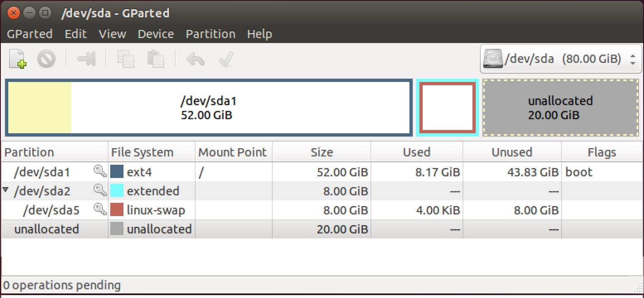Click the 43.83 GiB unused value
The height and width of the screenshot is (298, 644).
pos(533,172)
